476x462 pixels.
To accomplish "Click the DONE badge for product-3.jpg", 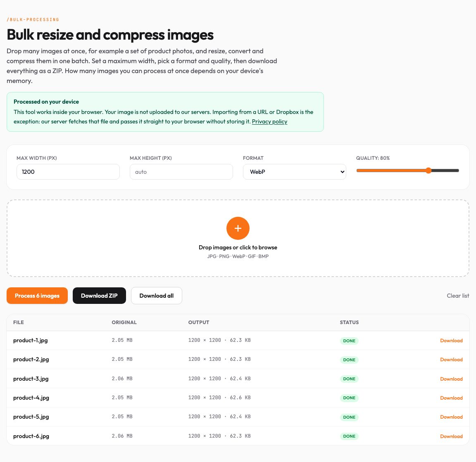I will [x=349, y=379].
